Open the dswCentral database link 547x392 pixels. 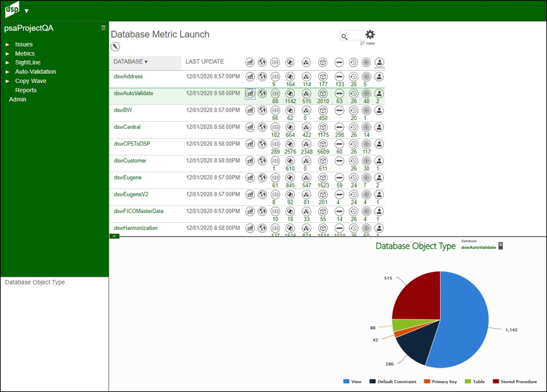coord(127,127)
